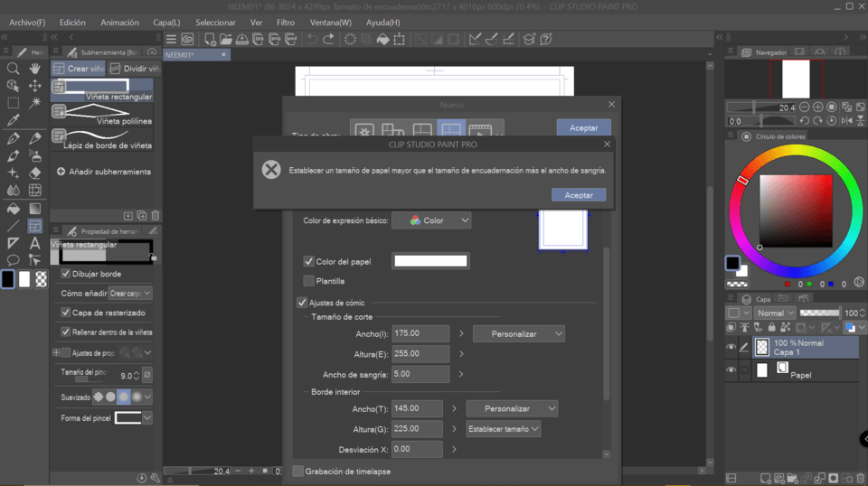Open Personalizar dropdown for Borde interior
The height and width of the screenshot is (486, 868).
coord(512,408)
